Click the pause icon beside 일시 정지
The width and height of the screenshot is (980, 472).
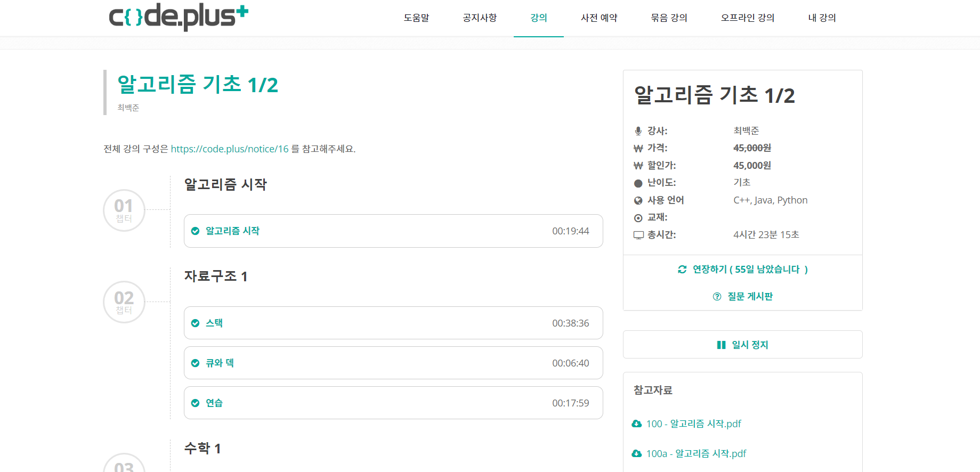(722, 345)
